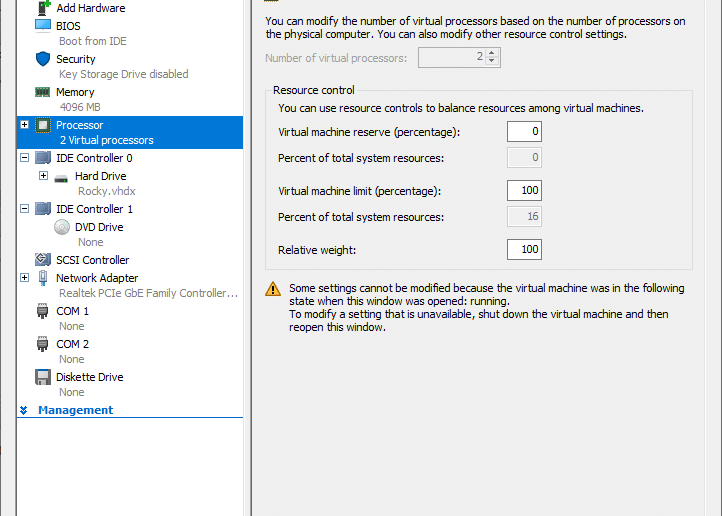Select the Add Hardware item
The width and height of the screenshot is (722, 516).
91,8
